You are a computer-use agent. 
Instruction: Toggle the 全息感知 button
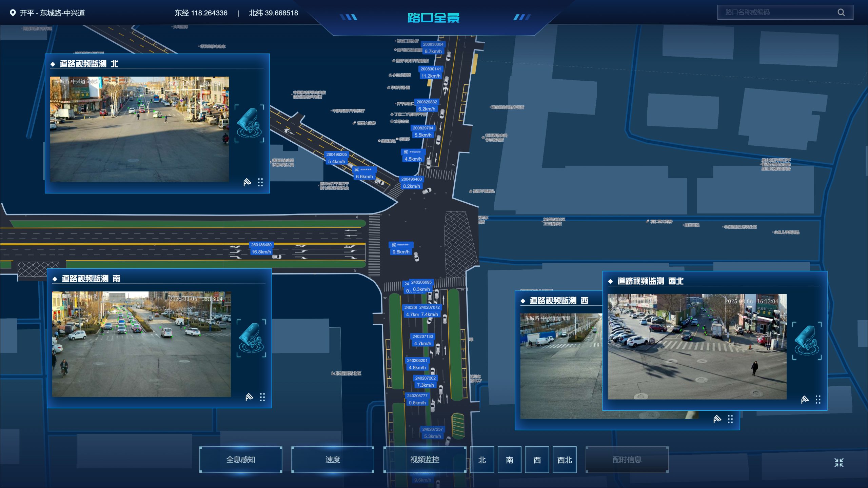(241, 460)
